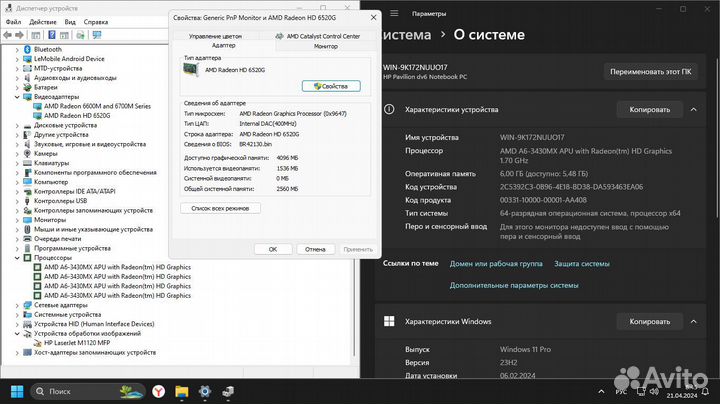Click Settings window vertical scrollbar
Viewport: 720px width, 404px height.
point(717,138)
